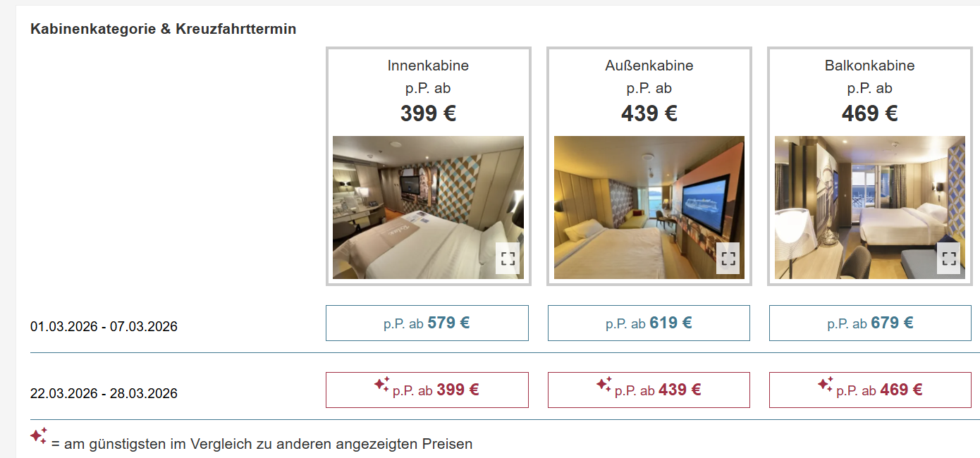Select the 01.03.2026 - 07.03.2026 date row
980x458 pixels.
coord(104,327)
